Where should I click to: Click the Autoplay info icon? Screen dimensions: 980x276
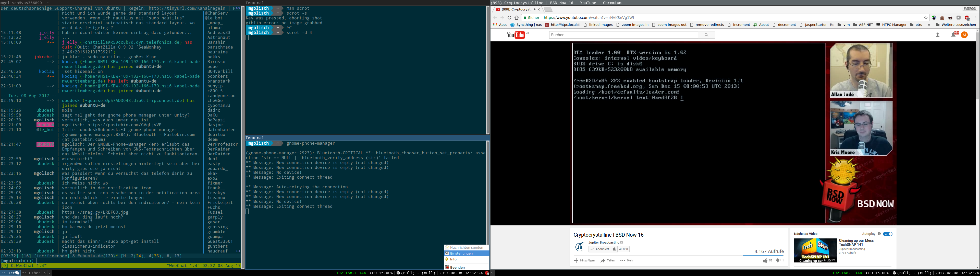click(879, 234)
